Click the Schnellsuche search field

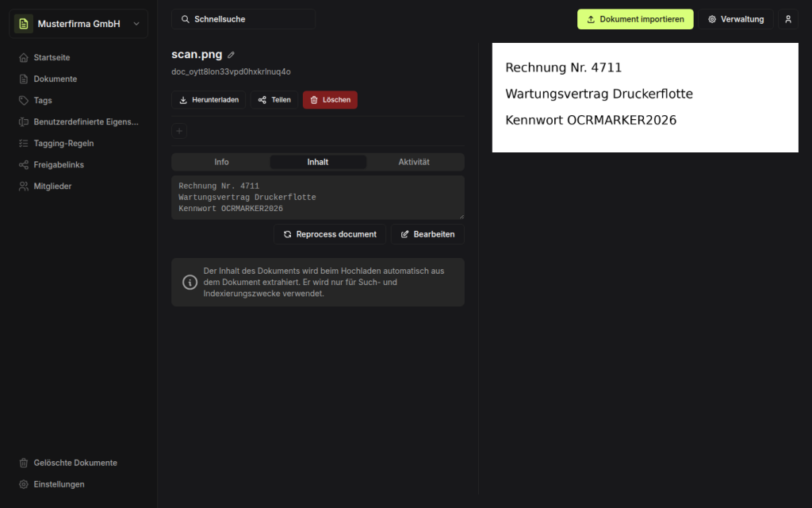tap(243, 19)
